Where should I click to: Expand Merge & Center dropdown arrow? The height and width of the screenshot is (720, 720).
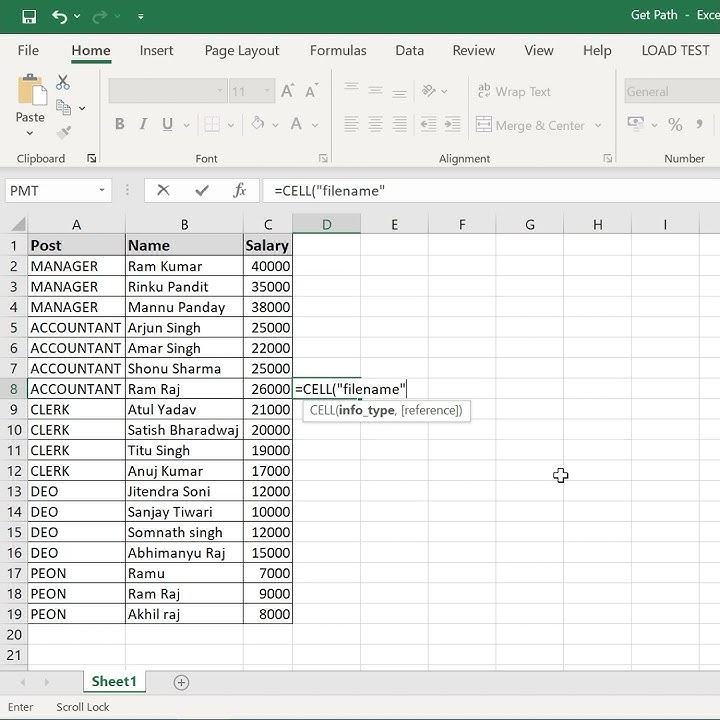598,125
